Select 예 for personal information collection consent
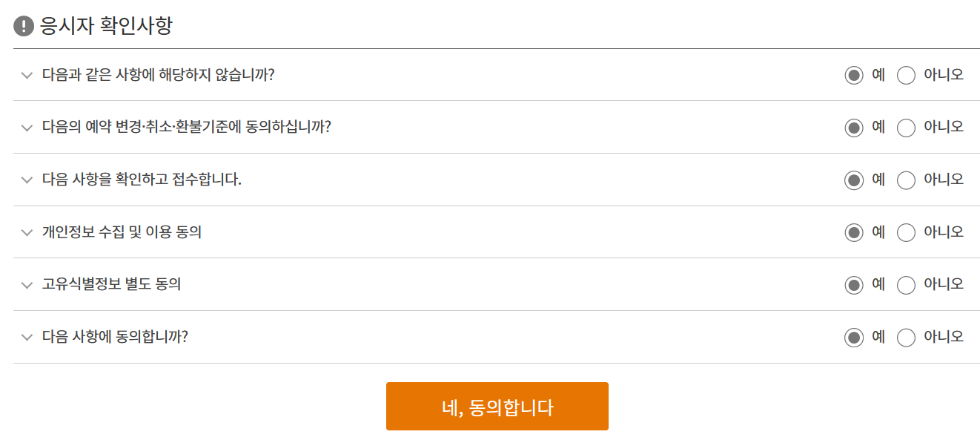Screen dimensions: 980x443 pyautogui.click(x=852, y=232)
